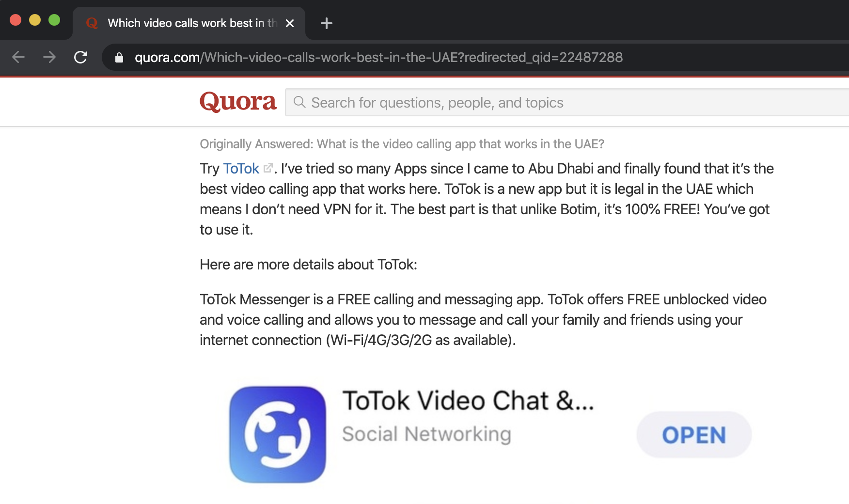Focus the Quora search field

tap(567, 102)
